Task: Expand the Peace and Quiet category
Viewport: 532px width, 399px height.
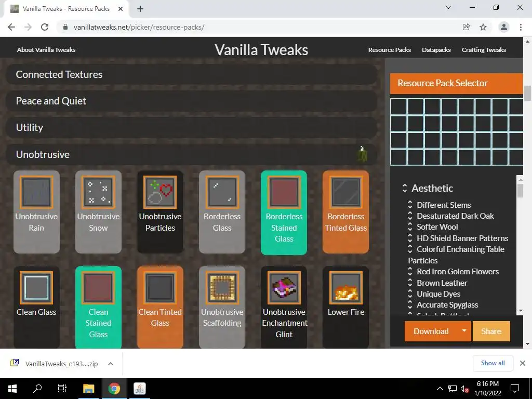Action: [x=191, y=101]
